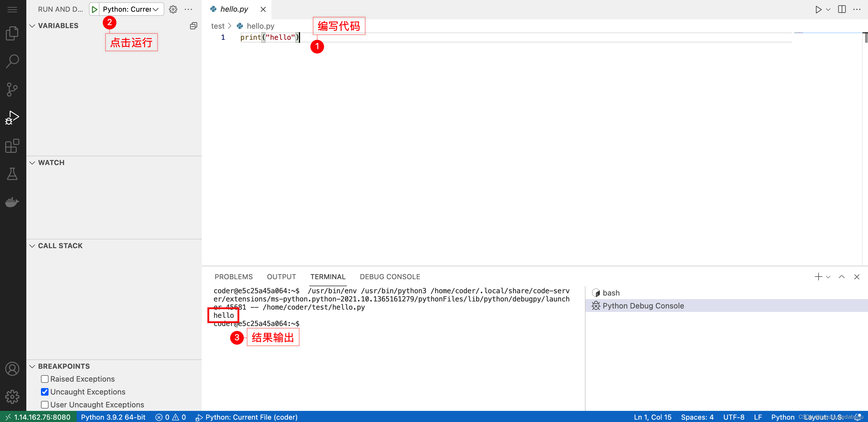Open the Docker view in the activity bar
Screen dimensions: 868x422
(x=12, y=202)
